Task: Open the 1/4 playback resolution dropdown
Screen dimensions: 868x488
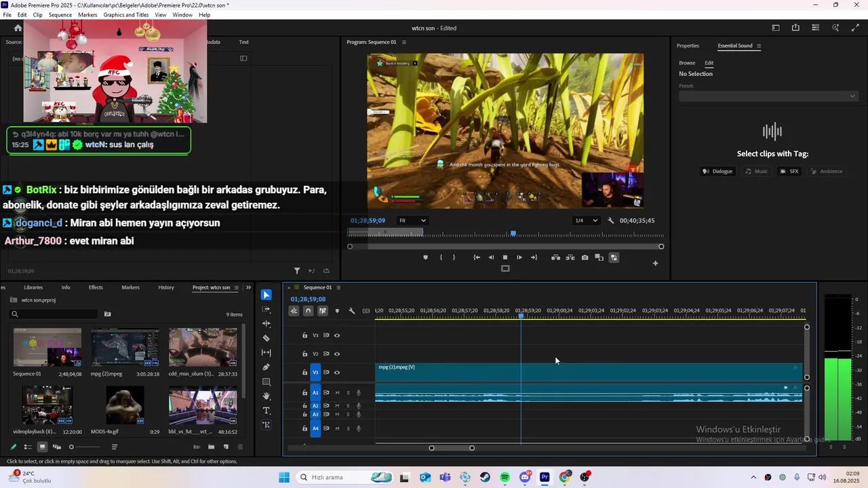Action: coord(587,220)
